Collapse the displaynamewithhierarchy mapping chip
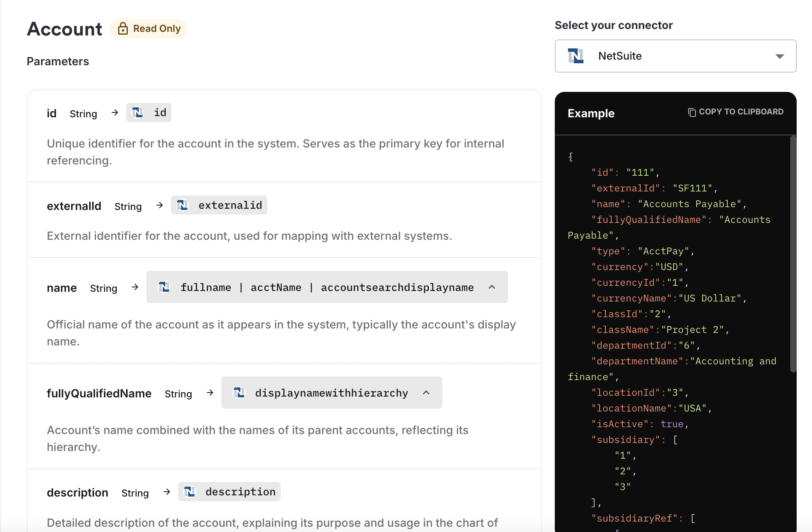 (332, 393)
